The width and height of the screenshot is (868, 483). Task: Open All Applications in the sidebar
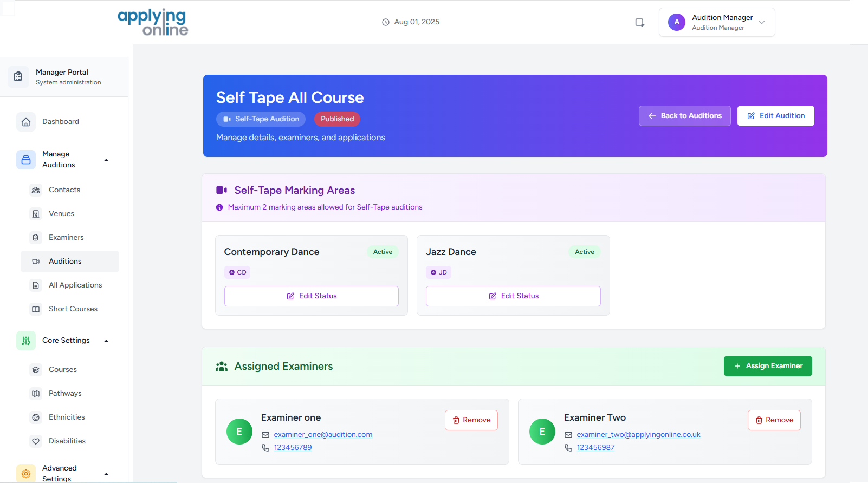tap(75, 285)
